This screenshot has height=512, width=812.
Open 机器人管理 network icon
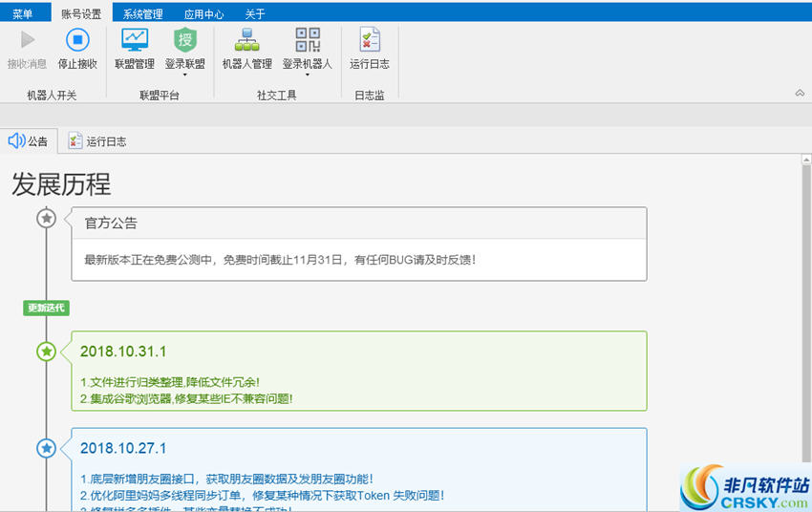point(247,39)
